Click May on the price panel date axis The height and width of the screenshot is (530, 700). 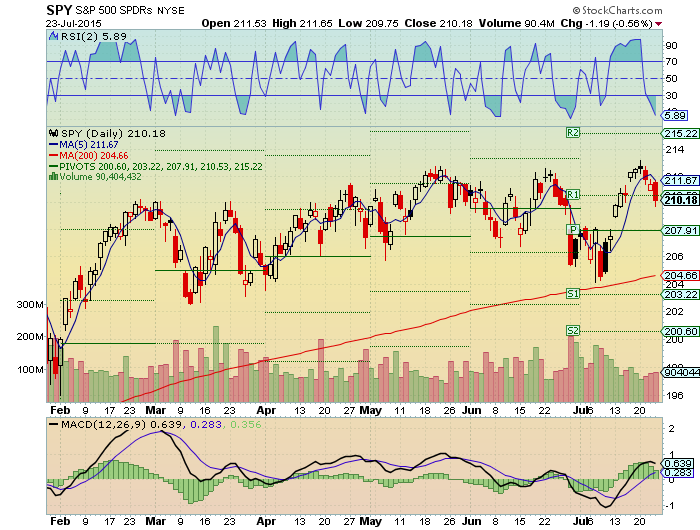370,410
